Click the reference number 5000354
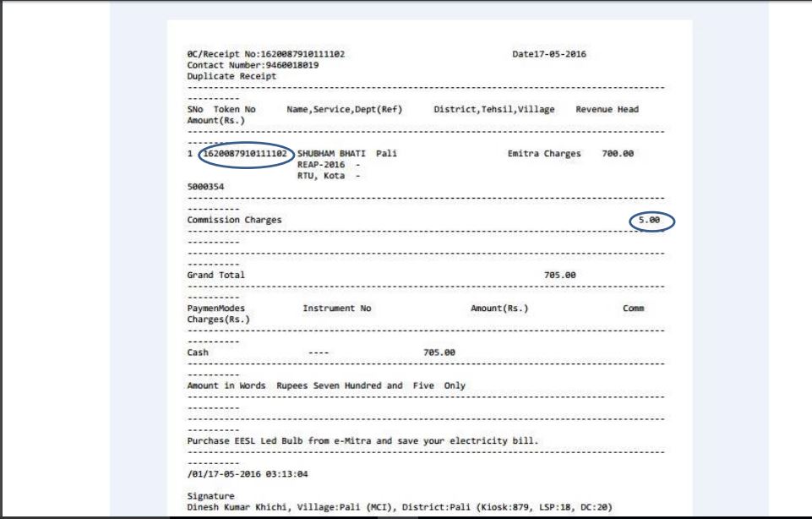The height and width of the screenshot is (519, 812). [205, 187]
